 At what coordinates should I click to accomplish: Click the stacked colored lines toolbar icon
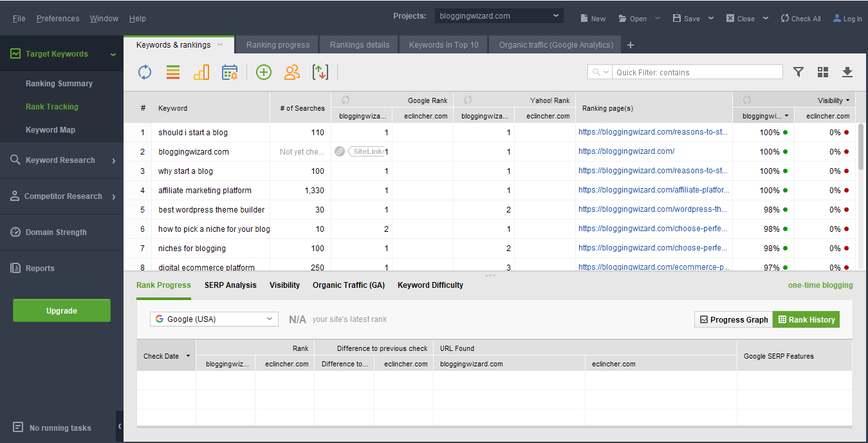point(173,72)
